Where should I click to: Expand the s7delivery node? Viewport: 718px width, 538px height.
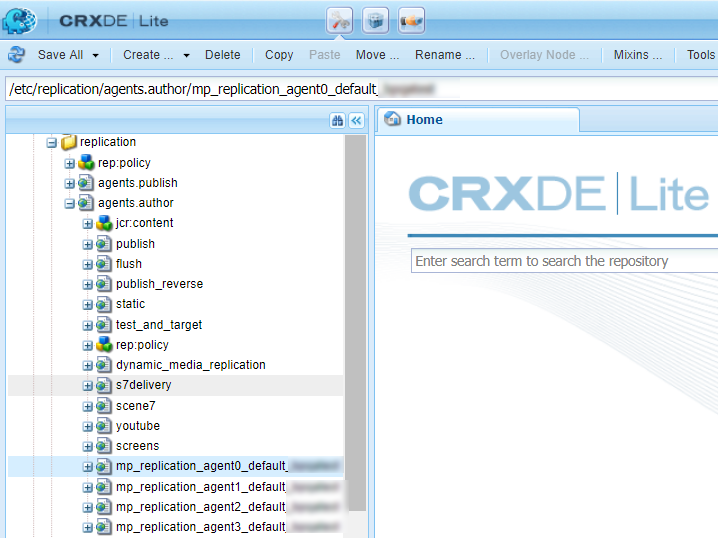tap(87, 386)
